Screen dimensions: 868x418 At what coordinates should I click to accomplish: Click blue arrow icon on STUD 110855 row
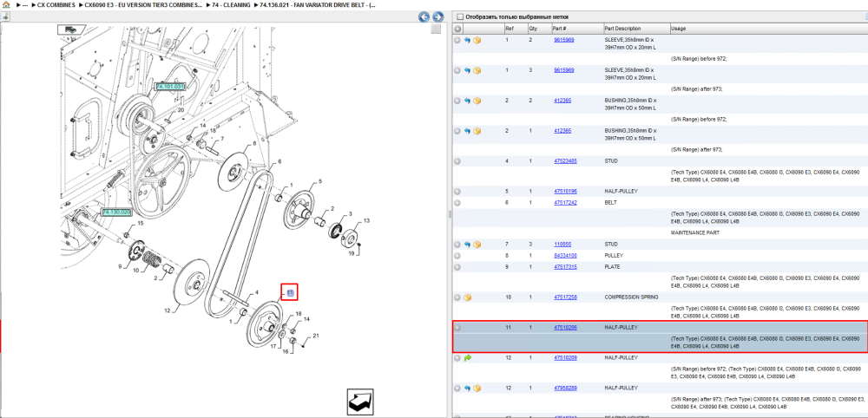click(x=467, y=245)
